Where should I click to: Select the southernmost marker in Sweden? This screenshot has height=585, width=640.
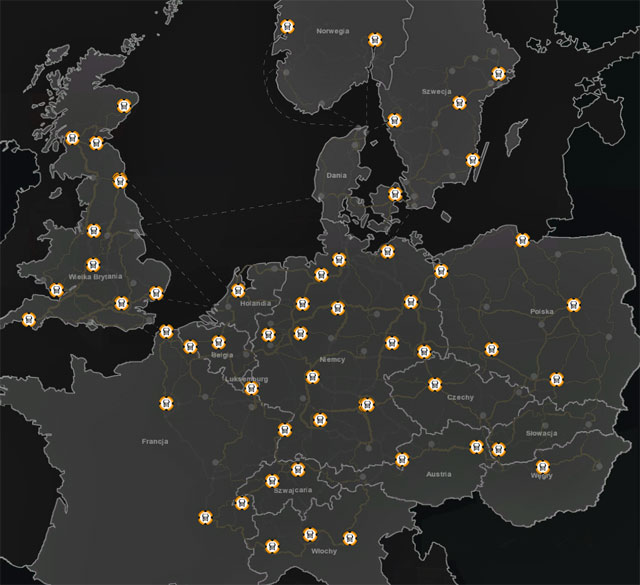pyautogui.click(x=395, y=194)
